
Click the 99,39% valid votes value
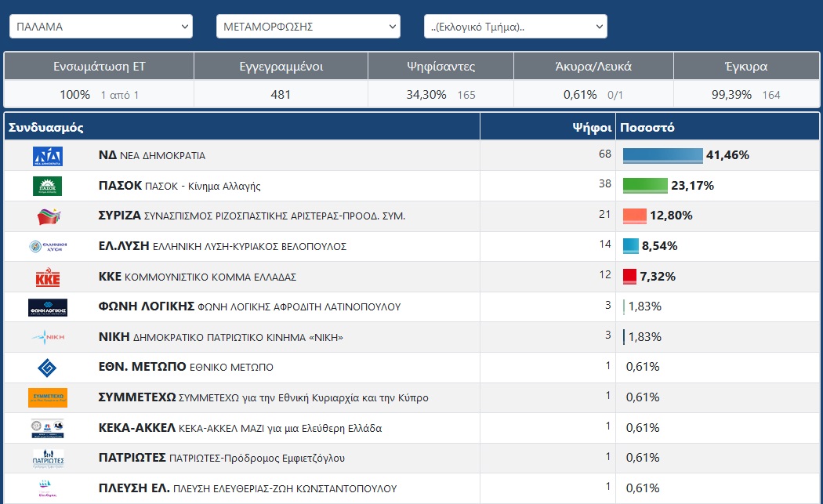click(731, 95)
